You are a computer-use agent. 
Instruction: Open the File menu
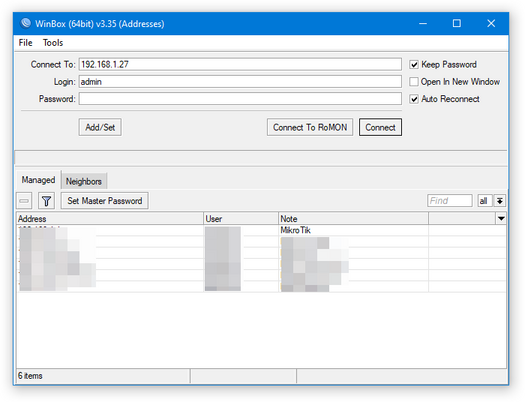(x=25, y=43)
